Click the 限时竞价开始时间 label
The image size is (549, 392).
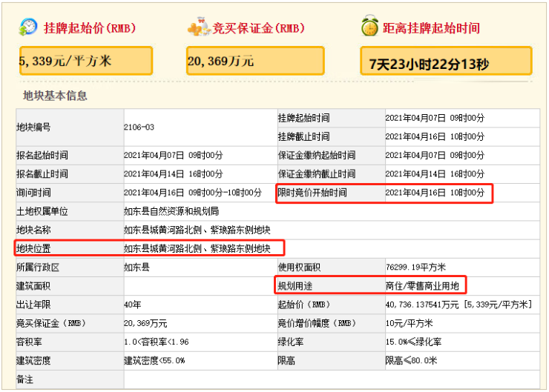click(312, 193)
